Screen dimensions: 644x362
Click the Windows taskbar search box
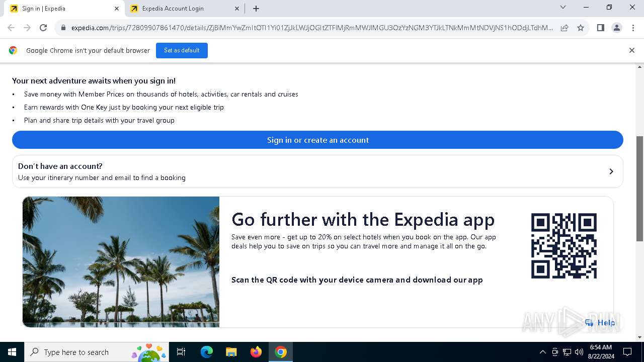[97, 352]
